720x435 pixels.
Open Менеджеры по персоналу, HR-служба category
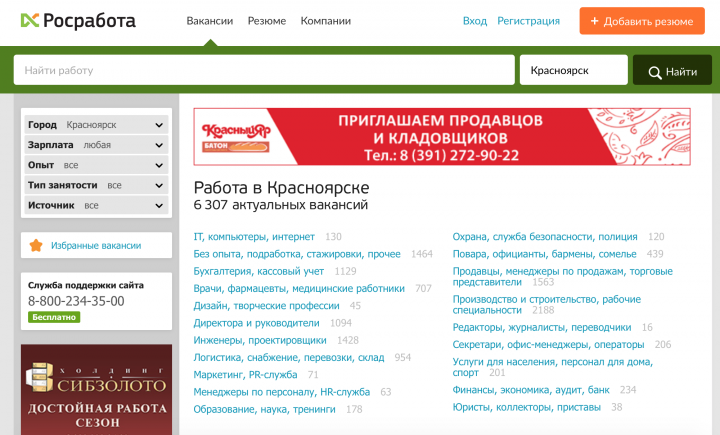click(x=281, y=392)
